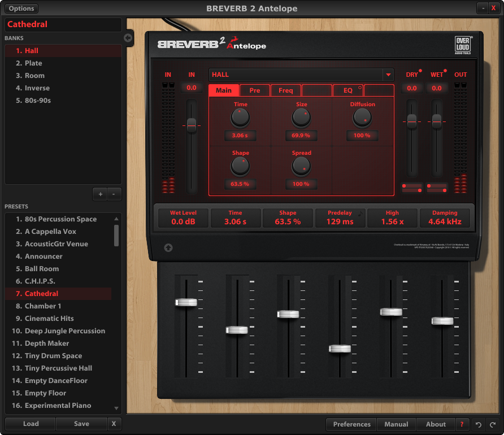
Task: Click the Save button
Action: point(81,424)
